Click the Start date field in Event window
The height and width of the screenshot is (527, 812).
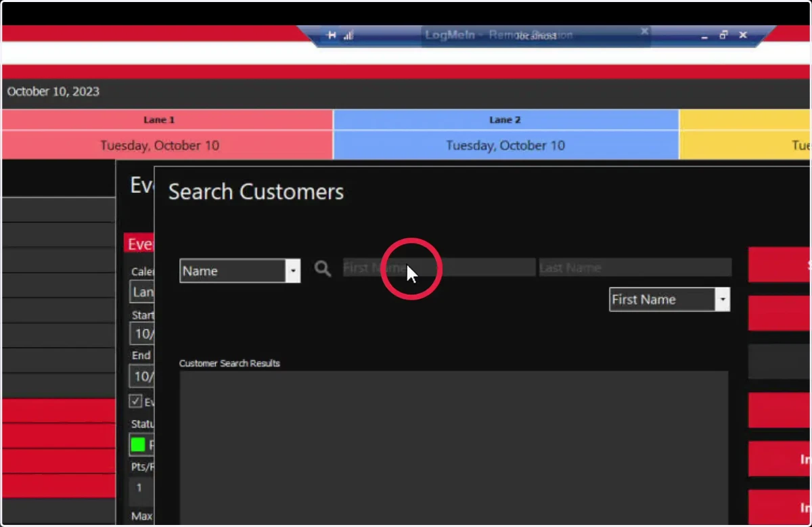[x=142, y=333]
